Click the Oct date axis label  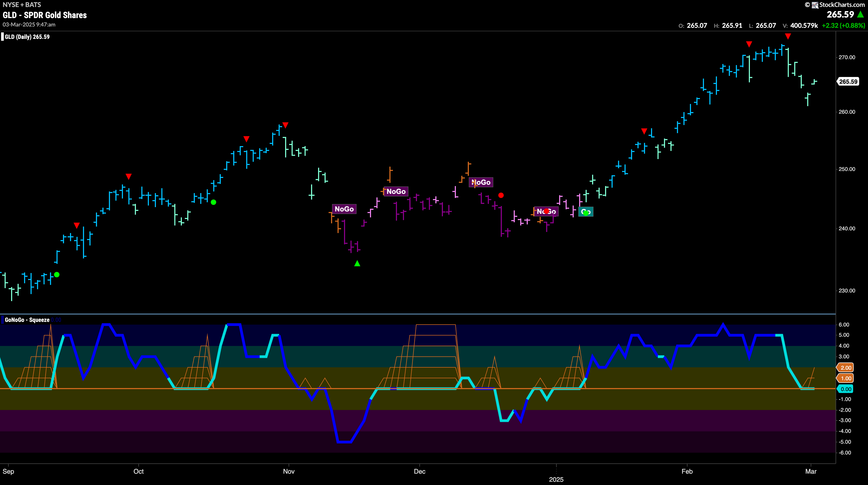click(x=138, y=471)
